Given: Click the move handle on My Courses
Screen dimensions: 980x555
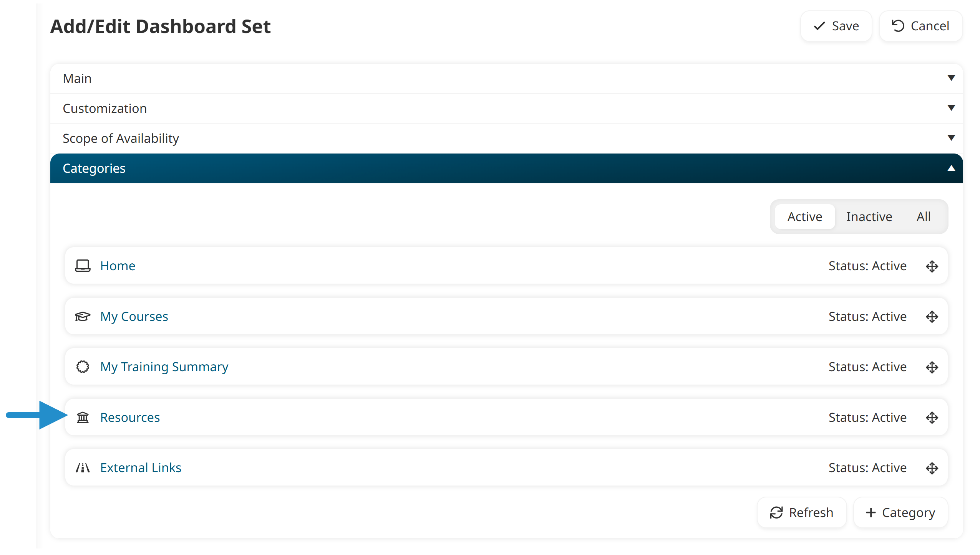Looking at the screenshot, I should coord(932,317).
